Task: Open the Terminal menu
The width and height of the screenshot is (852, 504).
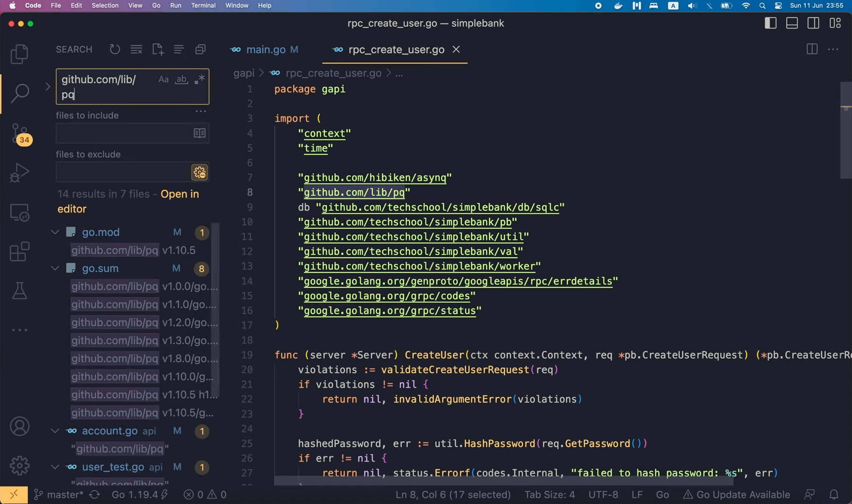Action: [203, 6]
